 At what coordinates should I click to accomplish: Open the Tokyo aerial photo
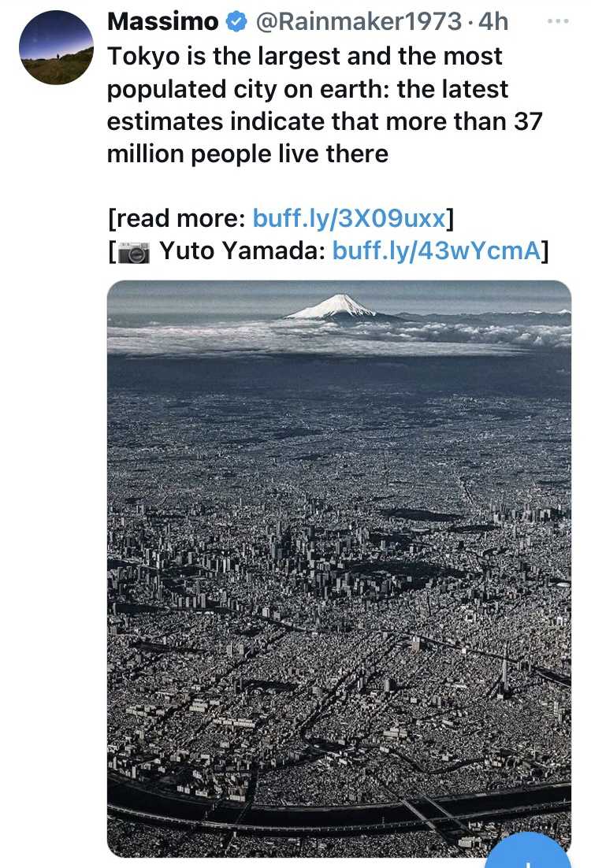[x=339, y=567]
